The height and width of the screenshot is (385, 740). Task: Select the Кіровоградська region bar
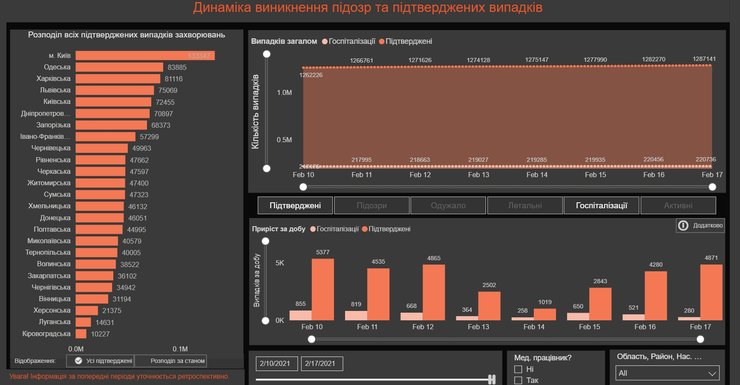tap(81, 334)
